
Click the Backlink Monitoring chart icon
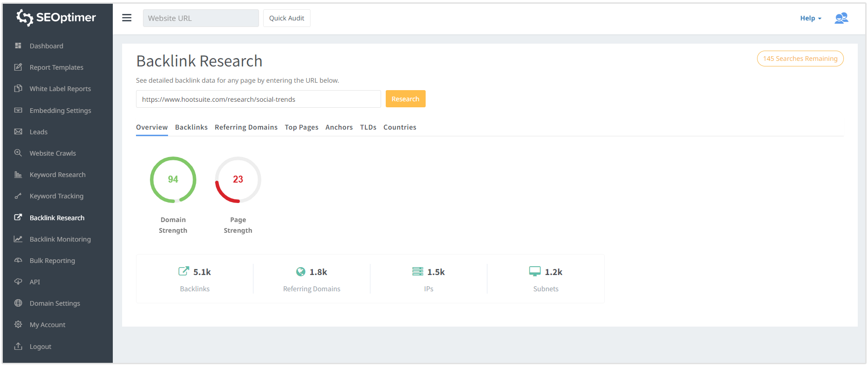click(18, 239)
